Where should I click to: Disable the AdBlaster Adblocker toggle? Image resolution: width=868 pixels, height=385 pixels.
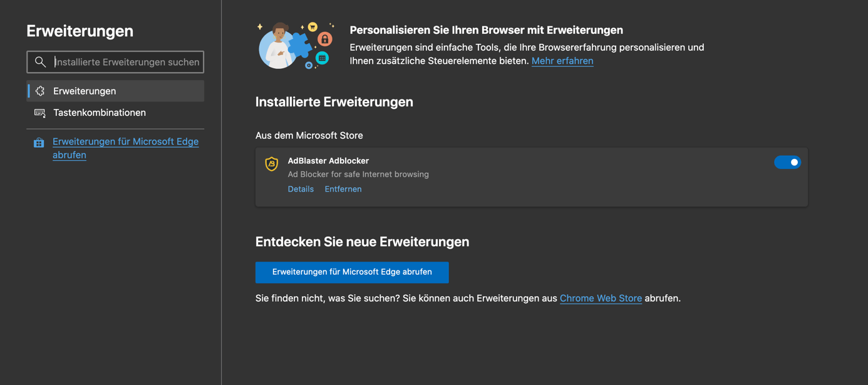tap(787, 162)
